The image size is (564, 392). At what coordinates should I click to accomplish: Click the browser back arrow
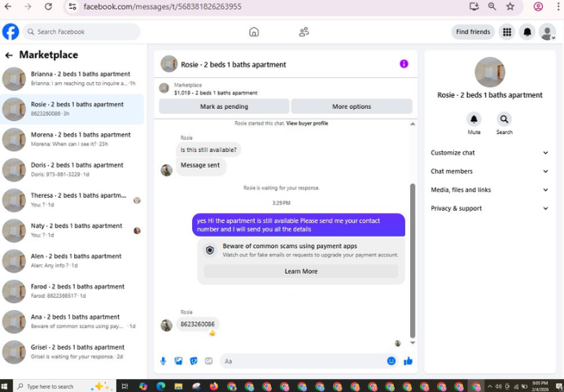pyautogui.click(x=7, y=7)
